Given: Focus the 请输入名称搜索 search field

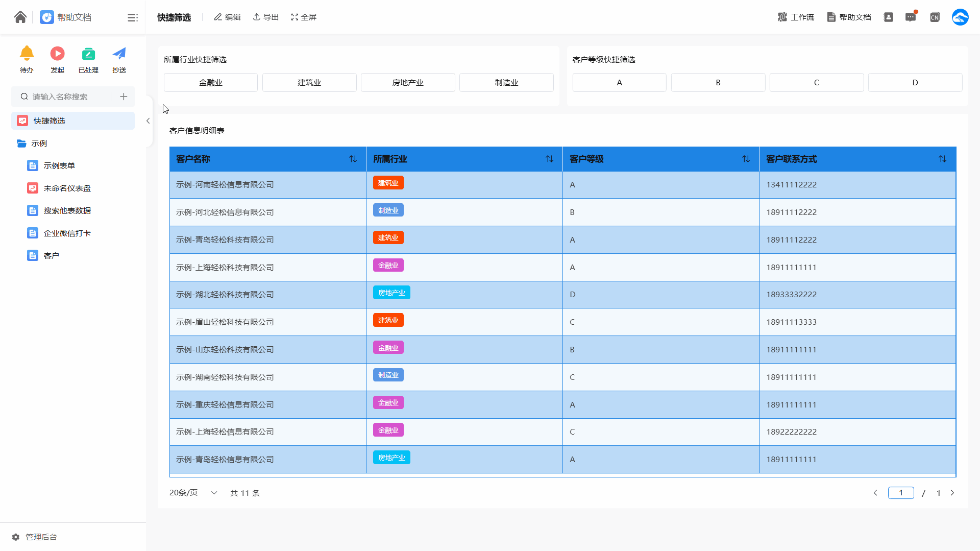Looking at the screenshot, I should (65, 97).
